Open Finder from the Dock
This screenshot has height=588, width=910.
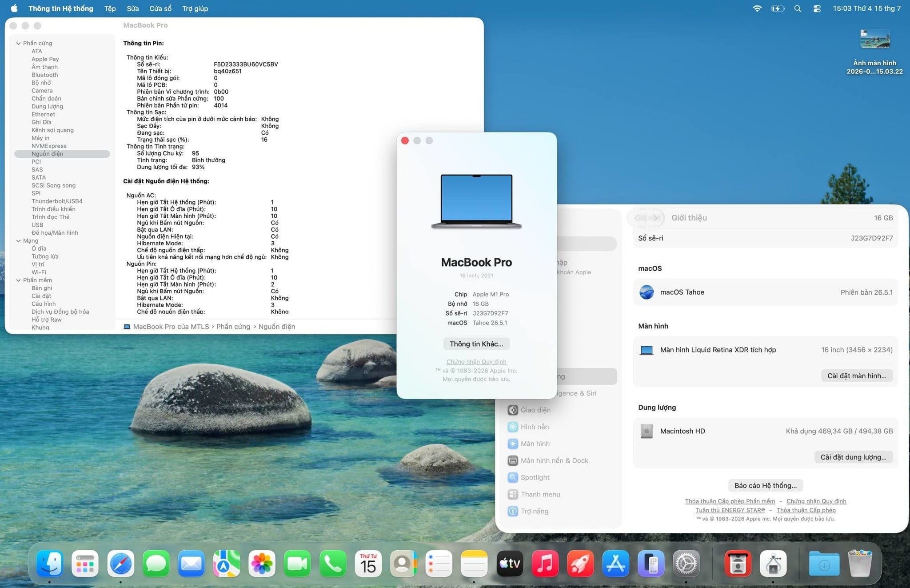point(49,564)
